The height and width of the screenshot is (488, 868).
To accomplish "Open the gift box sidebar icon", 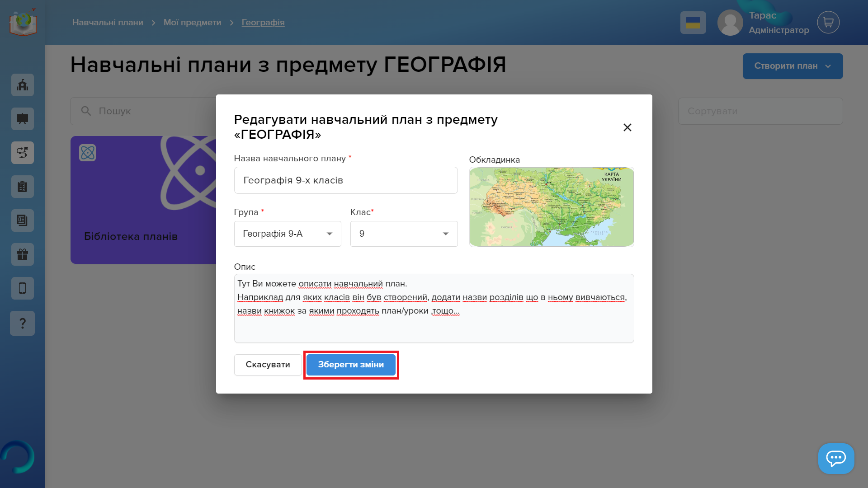I will tap(23, 254).
